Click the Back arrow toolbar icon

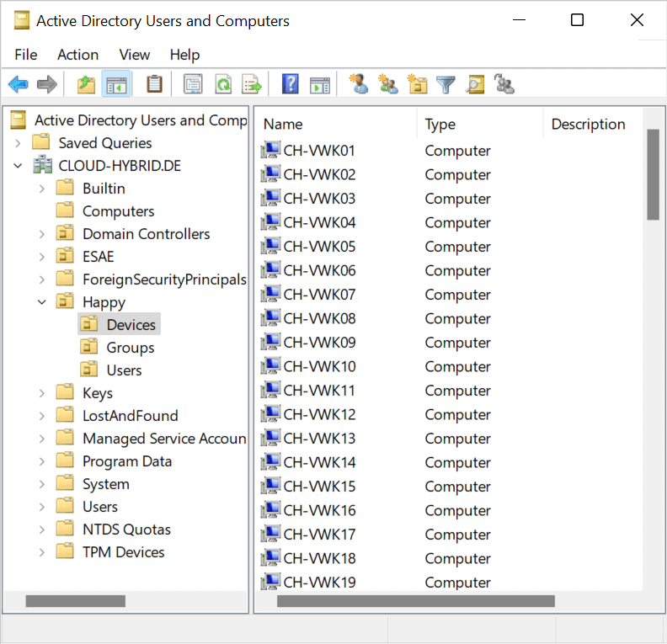pyautogui.click(x=19, y=84)
